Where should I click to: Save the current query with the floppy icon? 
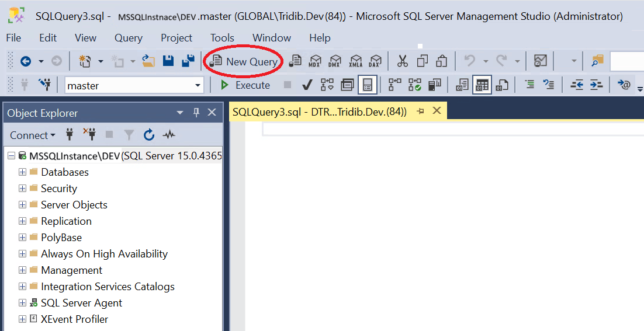coord(168,61)
